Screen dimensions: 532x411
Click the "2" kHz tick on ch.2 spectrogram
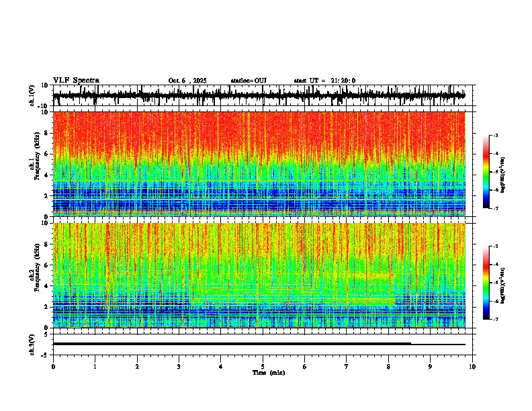pyautogui.click(x=46, y=307)
